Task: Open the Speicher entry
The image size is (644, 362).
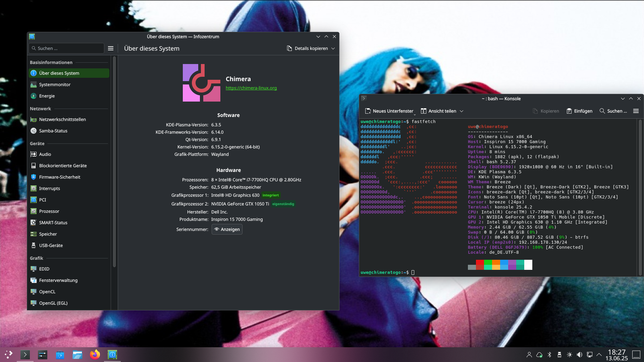Action: point(69,234)
